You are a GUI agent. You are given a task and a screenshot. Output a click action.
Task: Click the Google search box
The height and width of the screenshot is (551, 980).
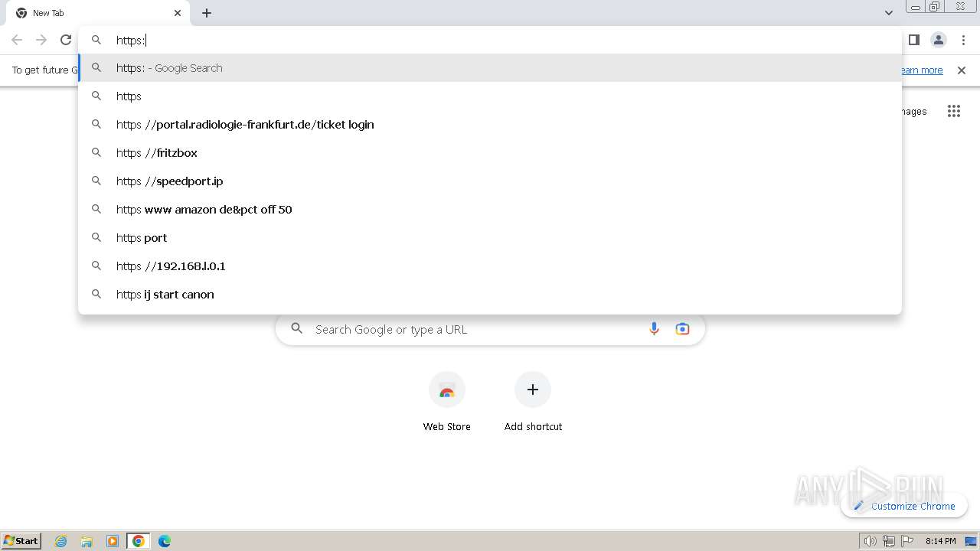tap(490, 330)
